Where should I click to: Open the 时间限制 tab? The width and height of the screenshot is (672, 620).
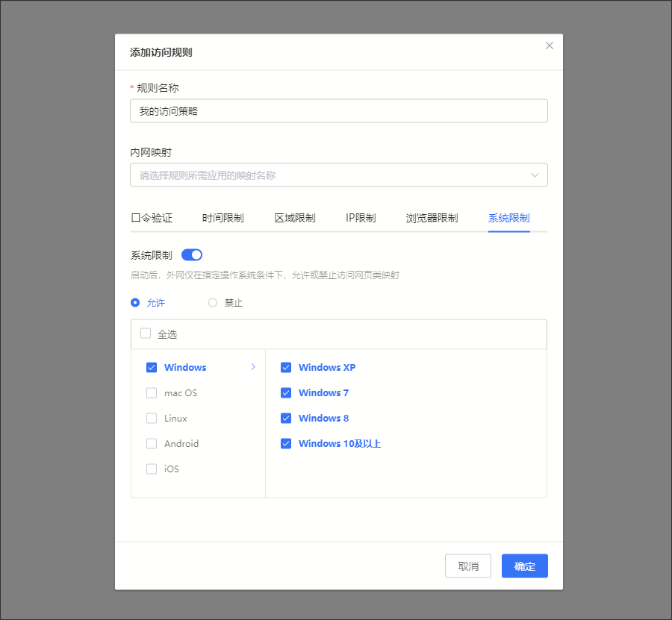pyautogui.click(x=223, y=218)
